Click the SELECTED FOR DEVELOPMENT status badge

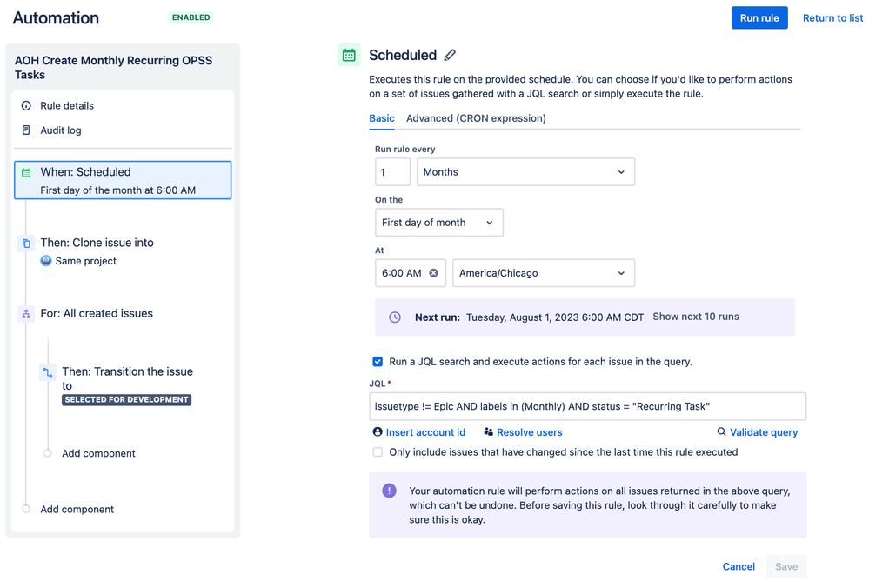point(126,399)
